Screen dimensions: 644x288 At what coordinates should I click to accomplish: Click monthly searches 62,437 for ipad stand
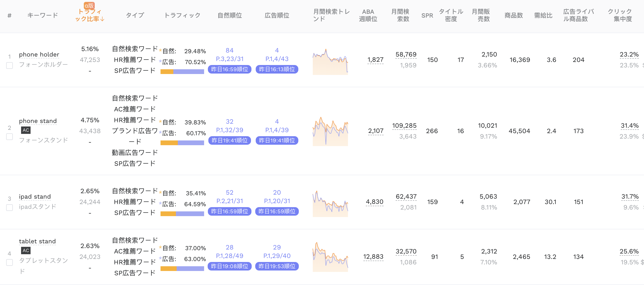(406, 197)
